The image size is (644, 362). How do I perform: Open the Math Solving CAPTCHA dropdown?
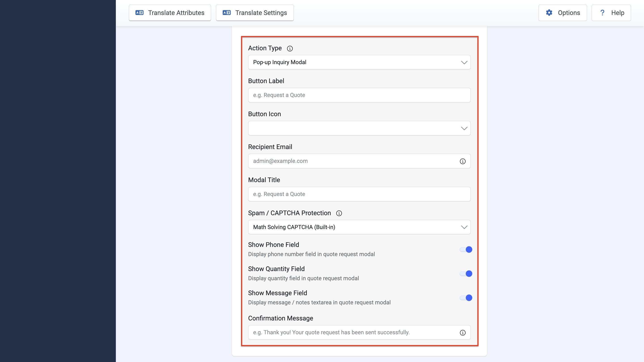[359, 227]
